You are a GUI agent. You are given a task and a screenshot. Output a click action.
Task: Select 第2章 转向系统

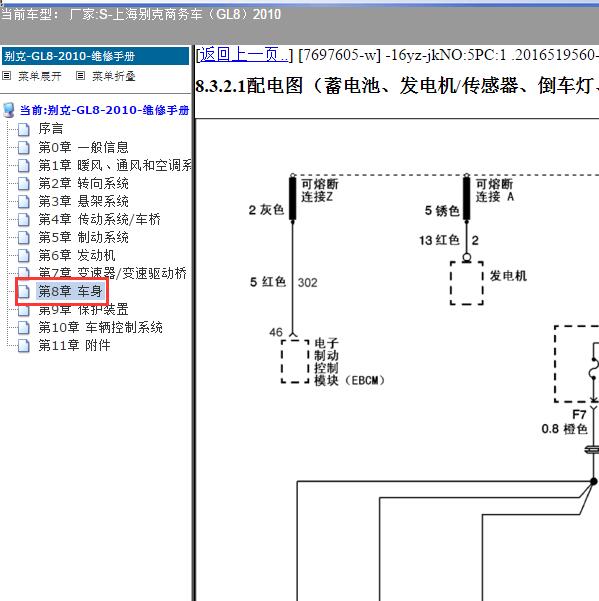pyautogui.click(x=83, y=183)
